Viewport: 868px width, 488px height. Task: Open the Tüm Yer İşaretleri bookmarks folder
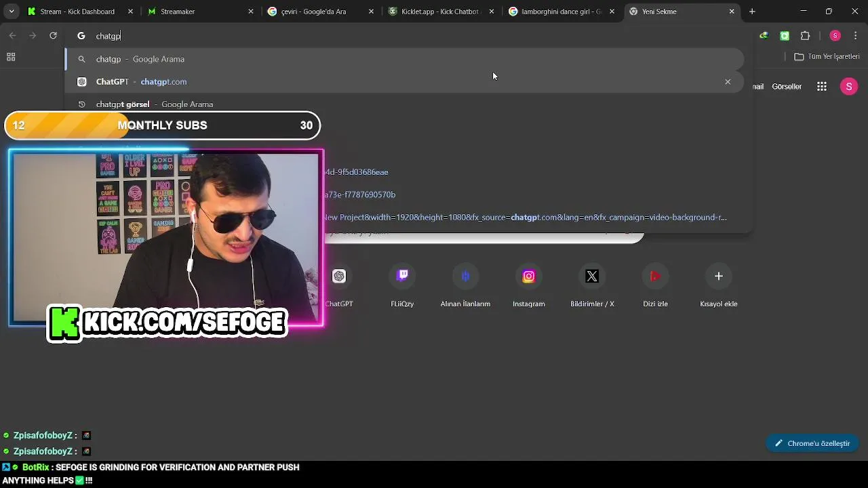[x=827, y=57]
